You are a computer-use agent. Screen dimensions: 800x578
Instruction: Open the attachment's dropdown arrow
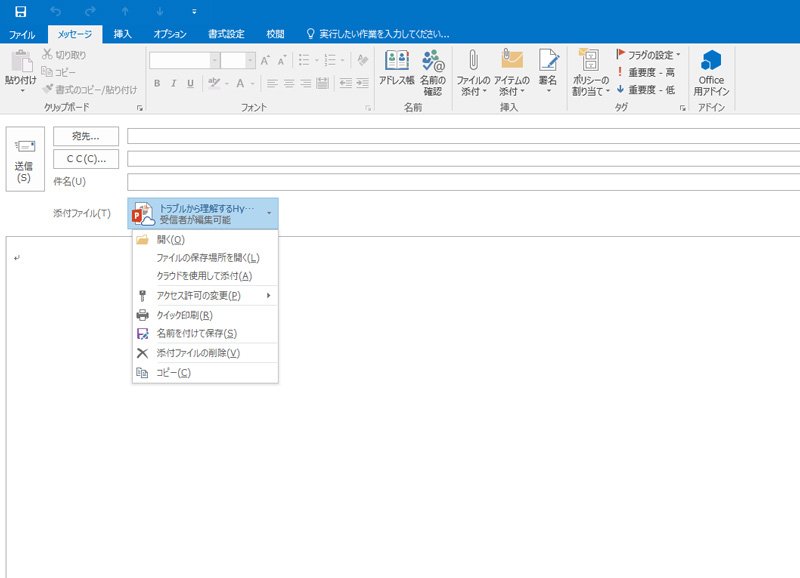[x=269, y=213]
